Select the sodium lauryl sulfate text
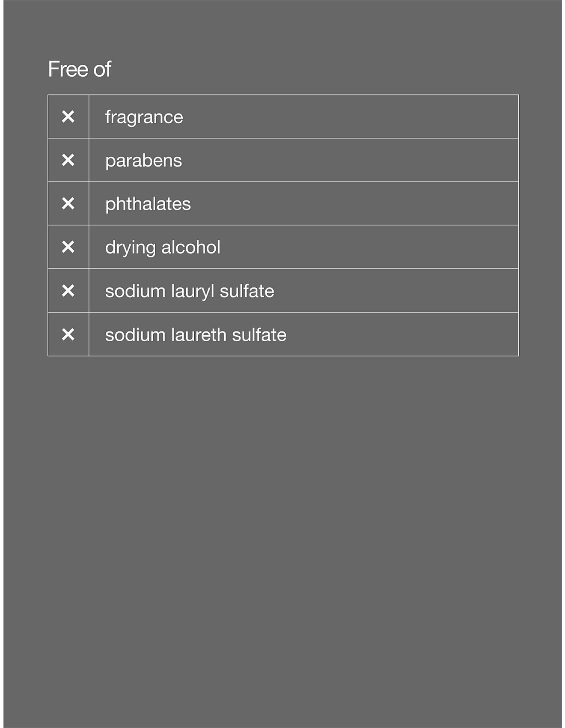 (189, 291)
